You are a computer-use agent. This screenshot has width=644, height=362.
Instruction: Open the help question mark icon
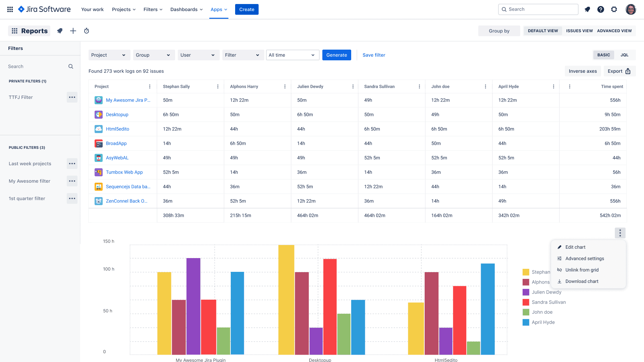(x=601, y=9)
